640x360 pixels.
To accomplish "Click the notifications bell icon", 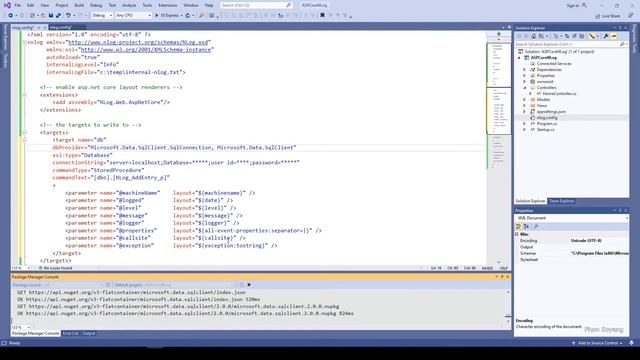I will point(632,343).
